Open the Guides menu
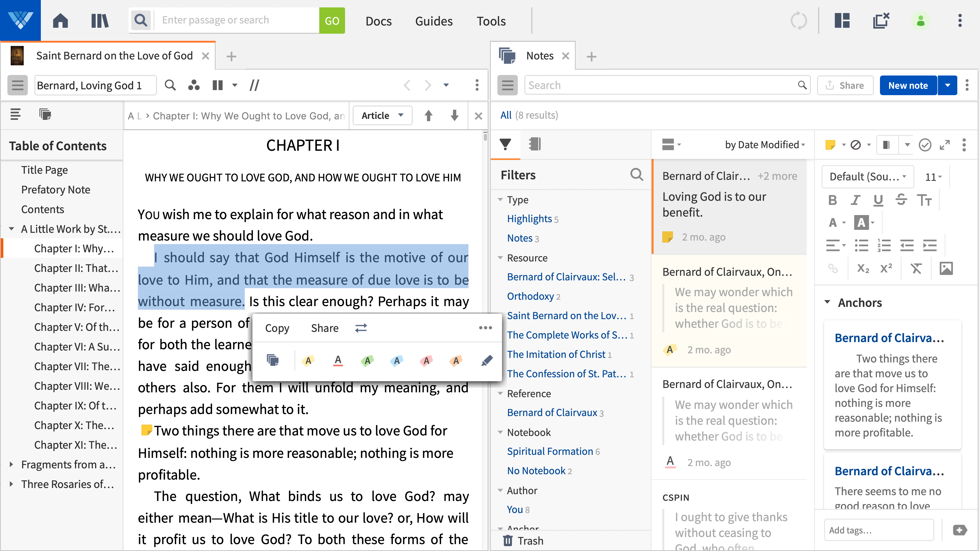The height and width of the screenshot is (551, 980). point(434,20)
